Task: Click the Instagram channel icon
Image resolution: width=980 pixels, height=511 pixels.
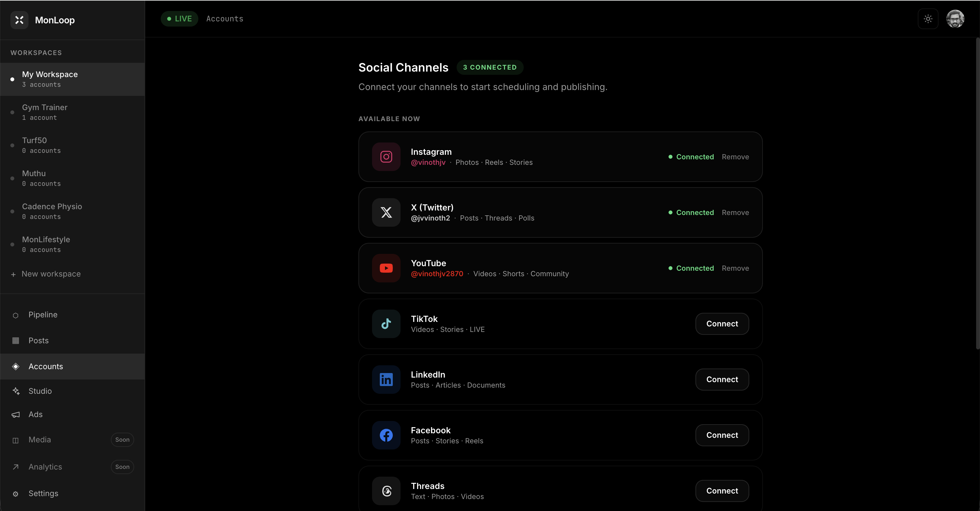Action: click(386, 157)
